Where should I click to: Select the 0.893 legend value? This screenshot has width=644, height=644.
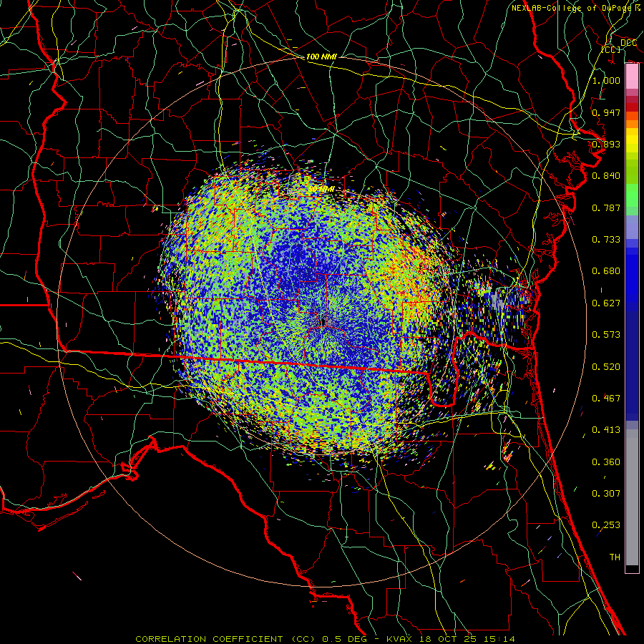tap(606, 144)
